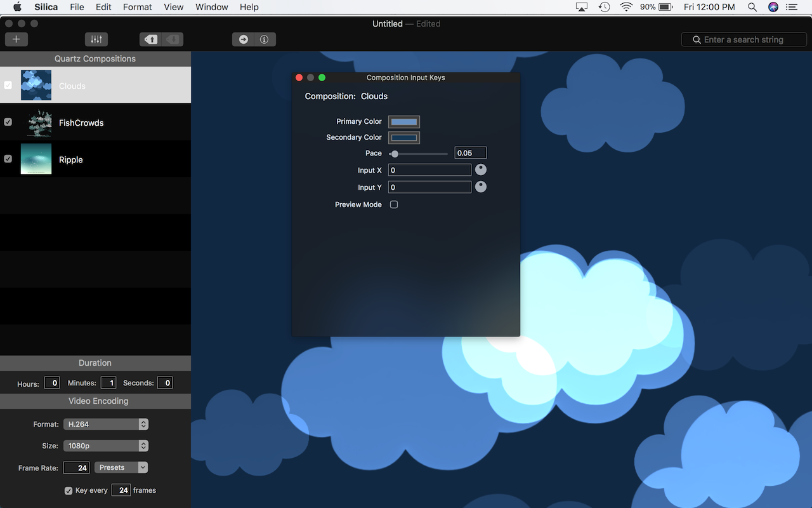Click the move-up arrow toolbar icon

click(151, 39)
